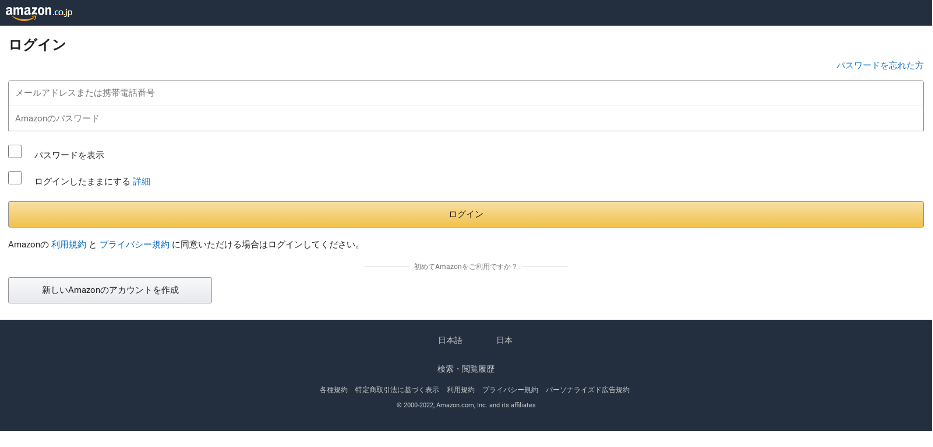Open 特定商取引法に基づく表示 footer link
The height and width of the screenshot is (447, 933).
[x=397, y=390]
